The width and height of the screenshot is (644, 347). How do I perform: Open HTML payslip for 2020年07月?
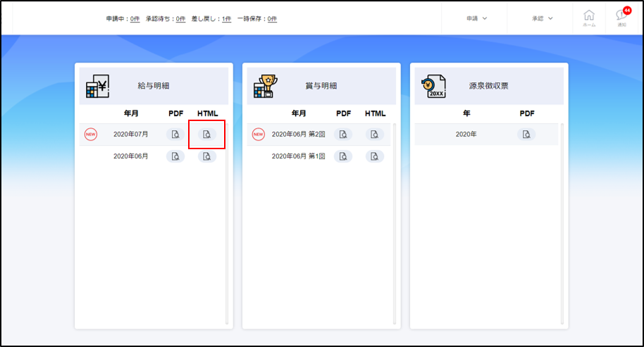click(206, 134)
